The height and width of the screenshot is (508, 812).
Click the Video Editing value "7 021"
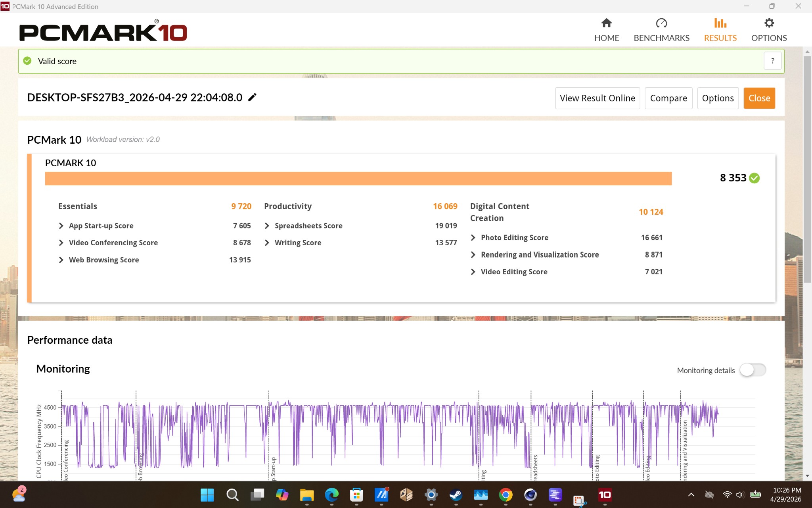coord(653,272)
